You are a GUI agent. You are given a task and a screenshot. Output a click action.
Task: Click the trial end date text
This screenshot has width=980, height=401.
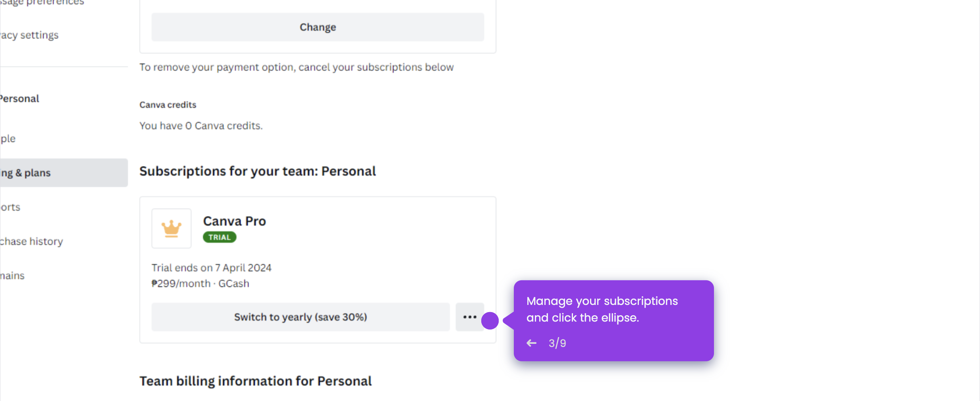click(x=211, y=268)
